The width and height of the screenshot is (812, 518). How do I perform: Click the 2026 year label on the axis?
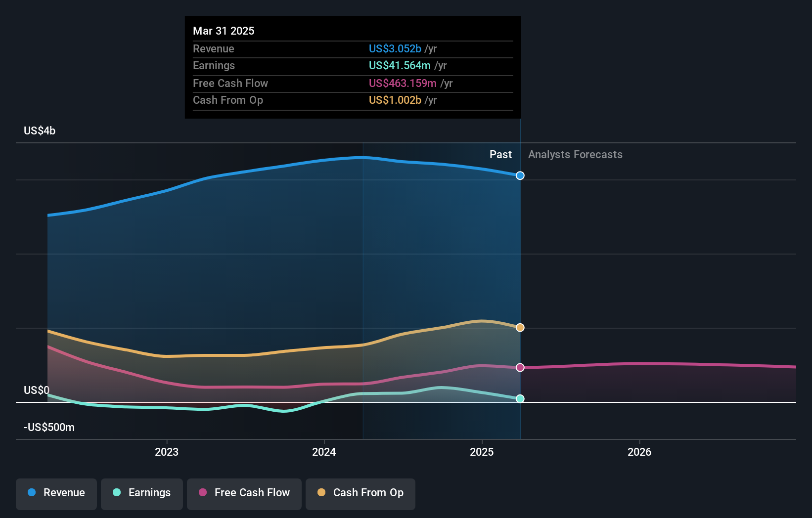coord(639,451)
